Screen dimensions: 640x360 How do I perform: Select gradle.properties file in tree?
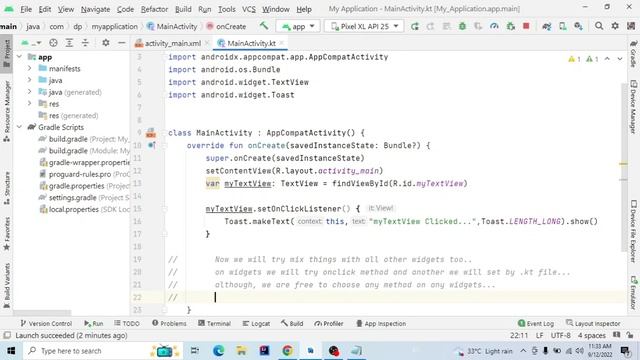click(84, 186)
